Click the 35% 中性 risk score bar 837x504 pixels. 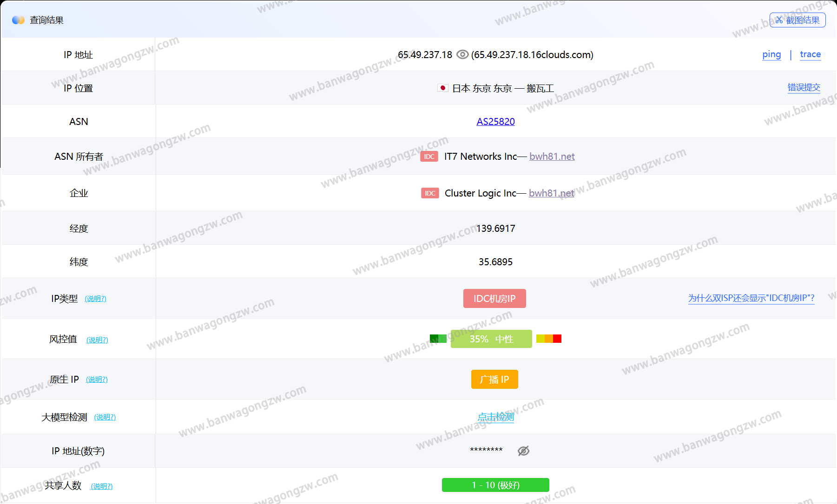pyautogui.click(x=491, y=339)
